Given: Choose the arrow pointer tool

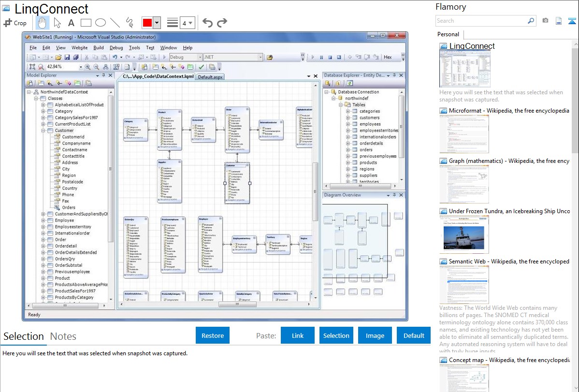Looking at the screenshot, I should point(57,23).
